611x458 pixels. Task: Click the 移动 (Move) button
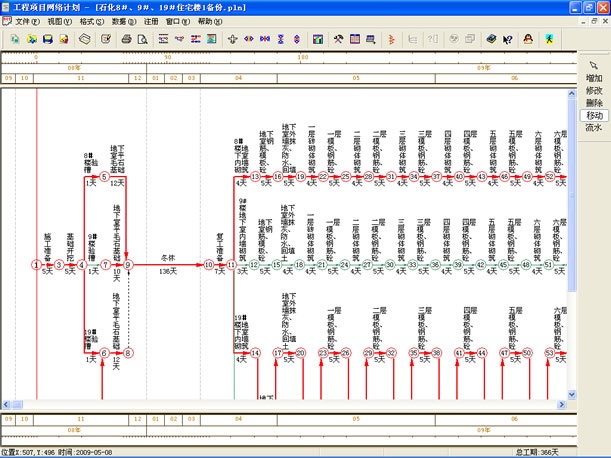[x=594, y=116]
